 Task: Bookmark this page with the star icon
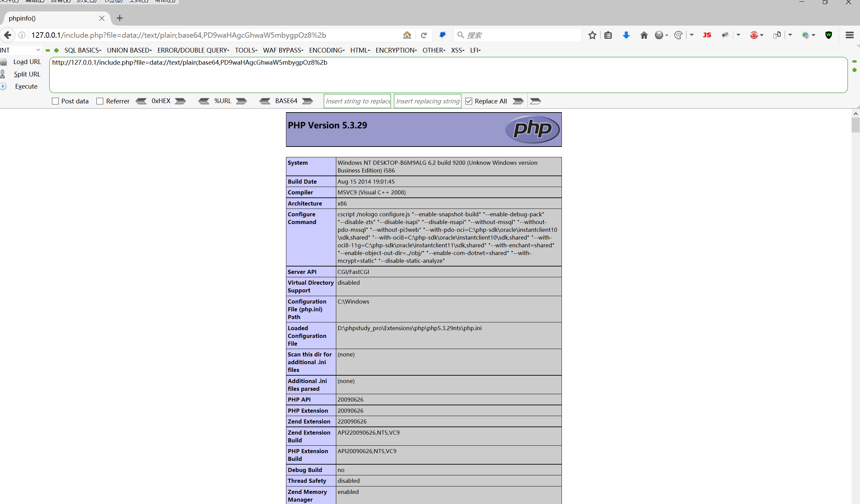point(592,35)
